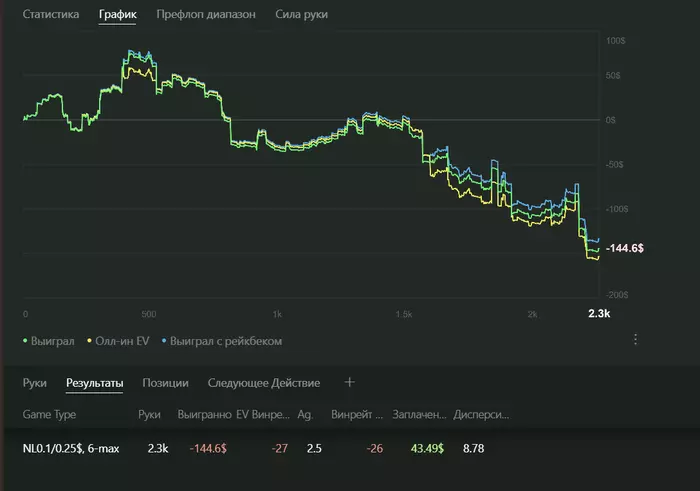Open the Следующее Действие tab

[x=263, y=383]
